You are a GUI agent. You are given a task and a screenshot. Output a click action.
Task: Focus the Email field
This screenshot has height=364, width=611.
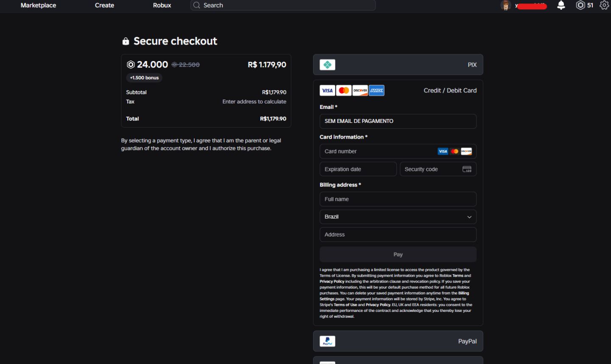tap(398, 121)
